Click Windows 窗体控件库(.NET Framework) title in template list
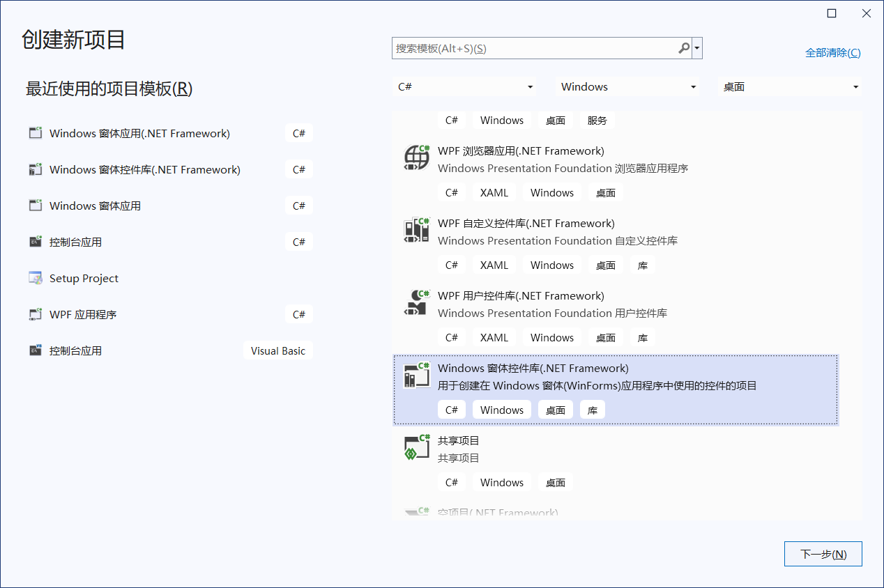The width and height of the screenshot is (884, 588). [x=533, y=369]
